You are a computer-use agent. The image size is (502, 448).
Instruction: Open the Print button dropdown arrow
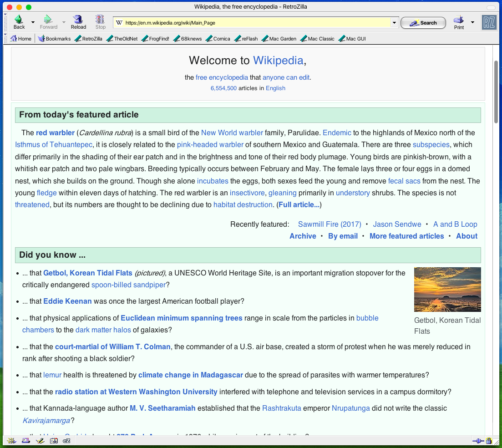tap(472, 22)
